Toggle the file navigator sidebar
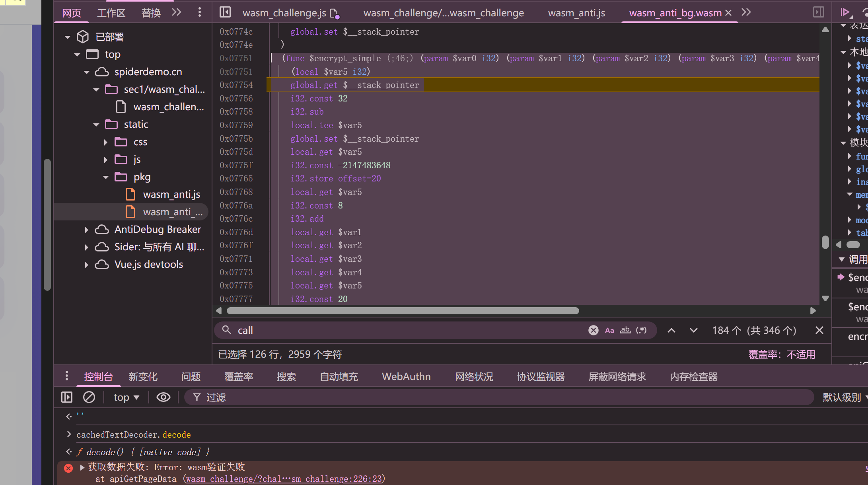 225,12
